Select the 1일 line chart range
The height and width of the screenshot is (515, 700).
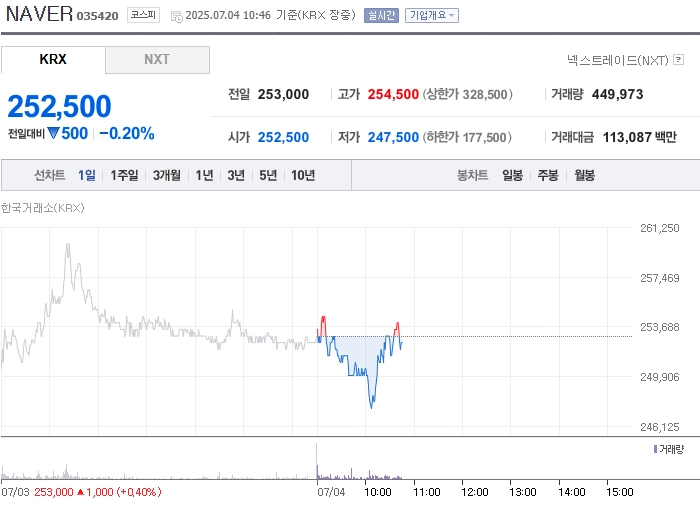tap(87, 175)
